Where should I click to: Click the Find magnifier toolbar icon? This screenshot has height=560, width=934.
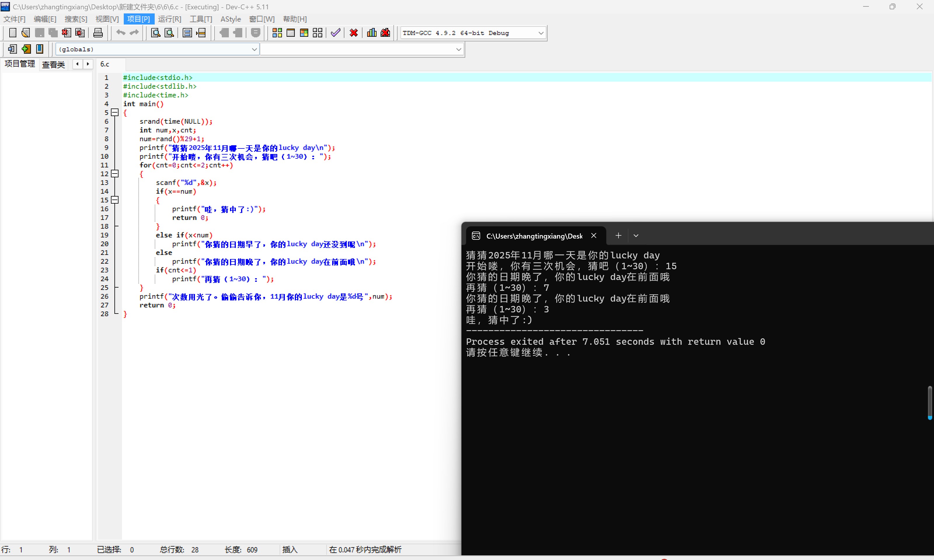[x=156, y=33]
